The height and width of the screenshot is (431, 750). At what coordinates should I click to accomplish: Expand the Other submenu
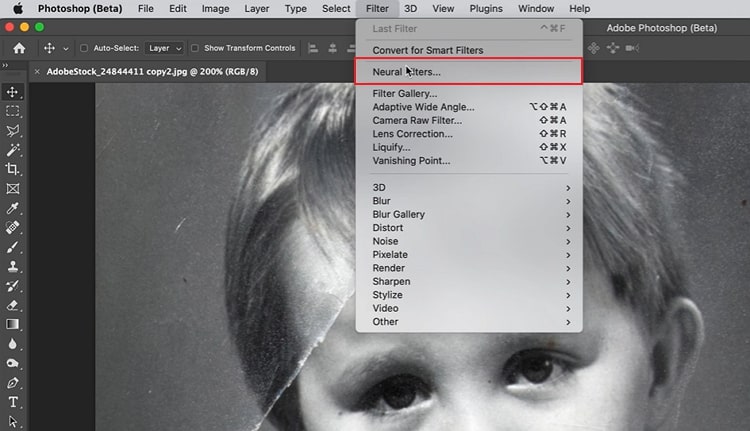click(x=469, y=321)
